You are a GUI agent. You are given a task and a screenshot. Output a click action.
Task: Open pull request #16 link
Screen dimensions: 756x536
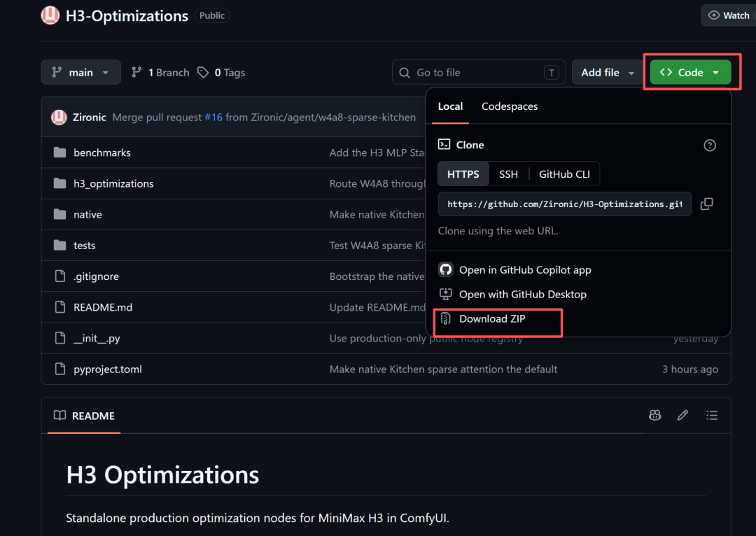tap(213, 117)
